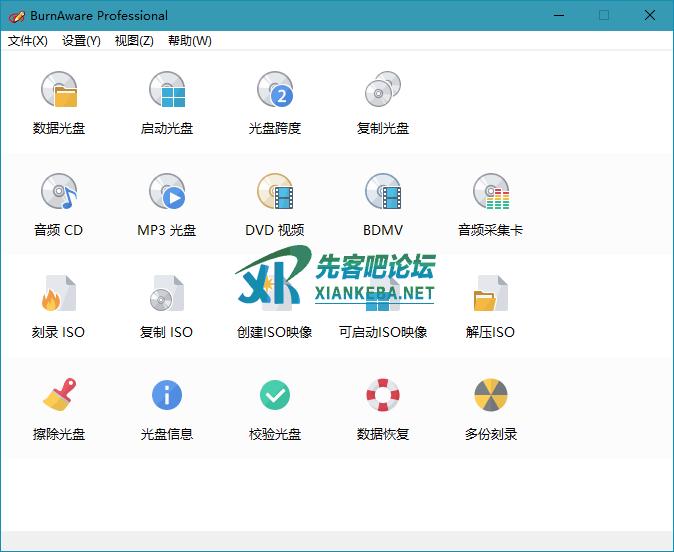Image resolution: width=674 pixels, height=552 pixels.
Task: Open the BDMV disc tool
Action: [383, 193]
